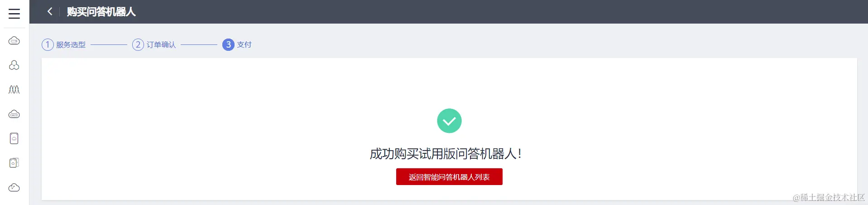
Task: Select the stacked cloud devices sidebar icon
Action: point(14,163)
